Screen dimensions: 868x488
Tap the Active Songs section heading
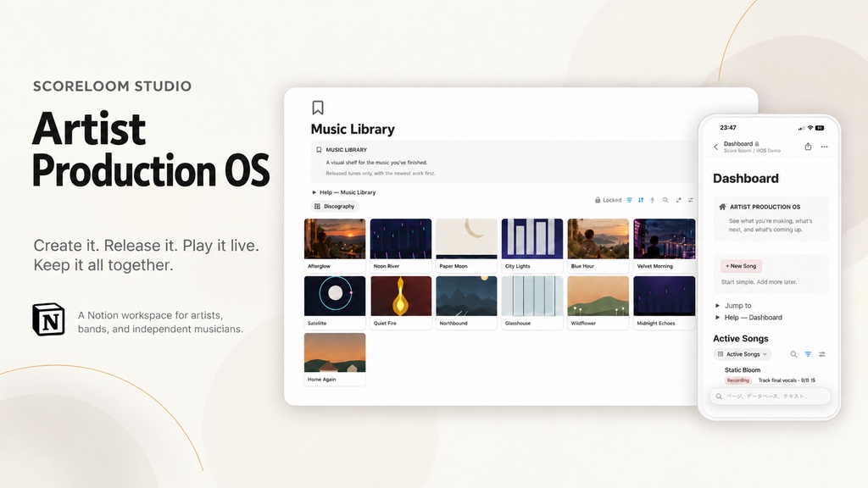coord(741,339)
